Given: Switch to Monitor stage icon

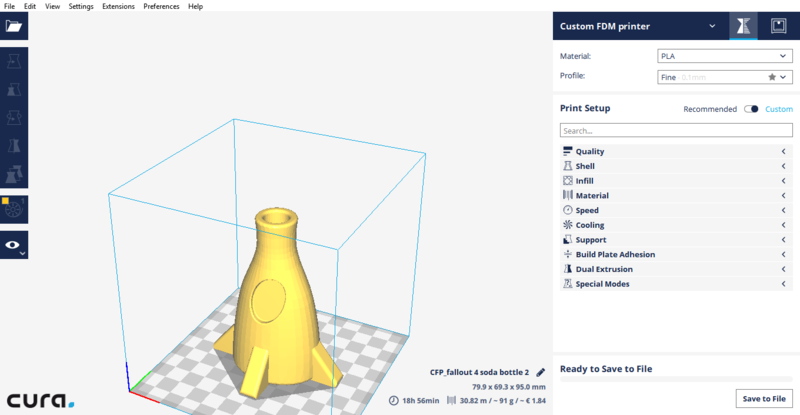Looking at the screenshot, I should pos(778,26).
